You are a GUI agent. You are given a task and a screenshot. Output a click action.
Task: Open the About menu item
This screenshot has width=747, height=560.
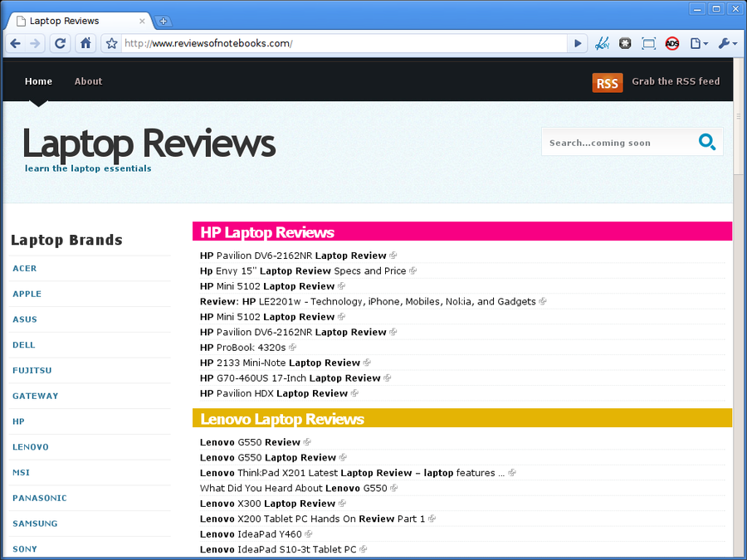[88, 81]
